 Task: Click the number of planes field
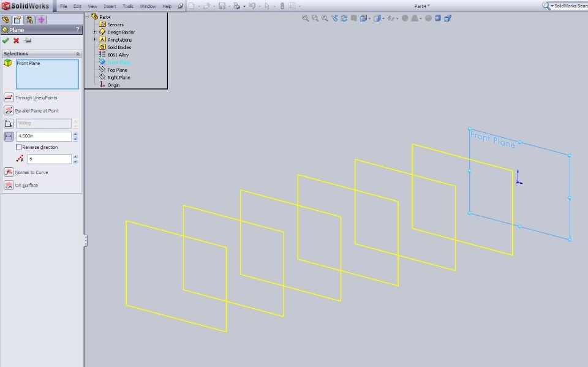(x=49, y=159)
